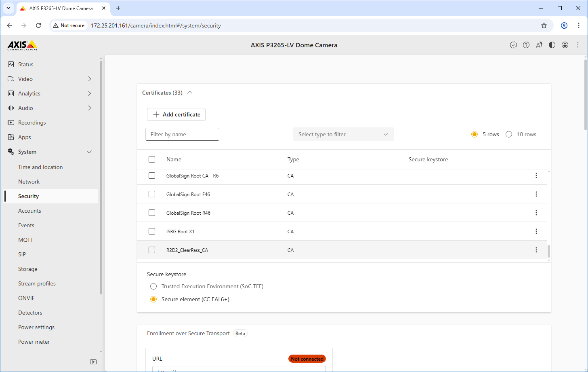Bookmark this page with the star icon

544,25
